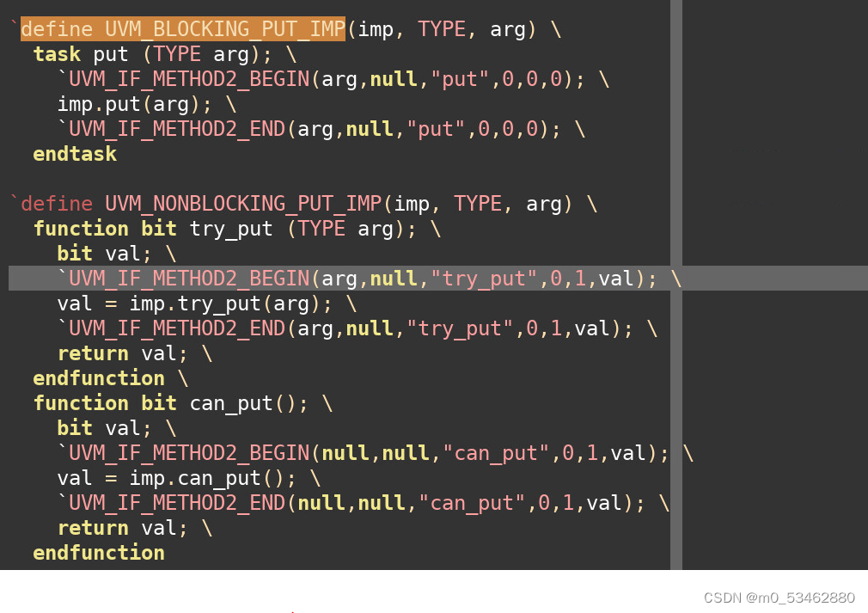
Task: Click the "put" string literal argument
Action: (x=460, y=78)
